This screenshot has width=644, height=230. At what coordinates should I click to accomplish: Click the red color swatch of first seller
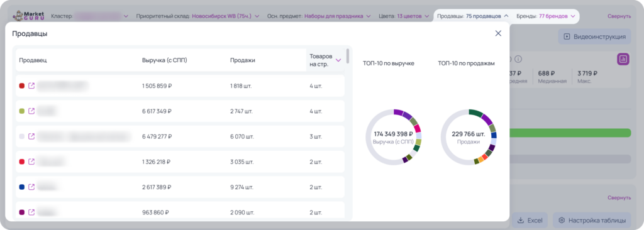pos(22,86)
